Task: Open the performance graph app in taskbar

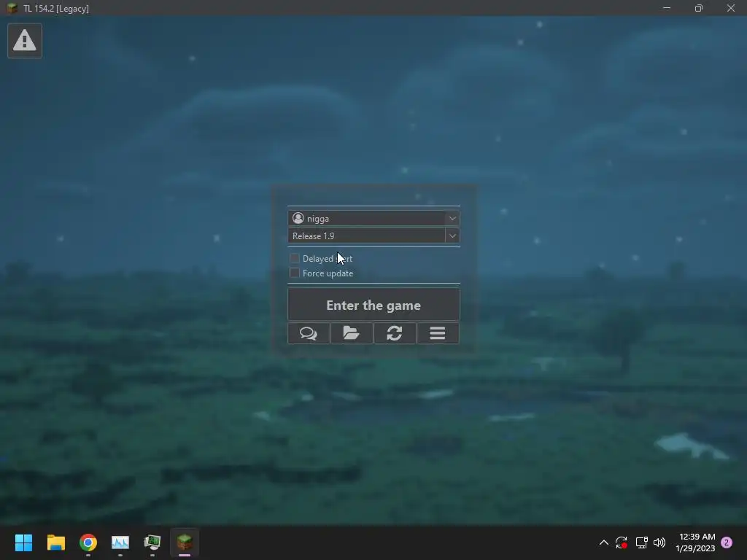Action: [x=120, y=542]
